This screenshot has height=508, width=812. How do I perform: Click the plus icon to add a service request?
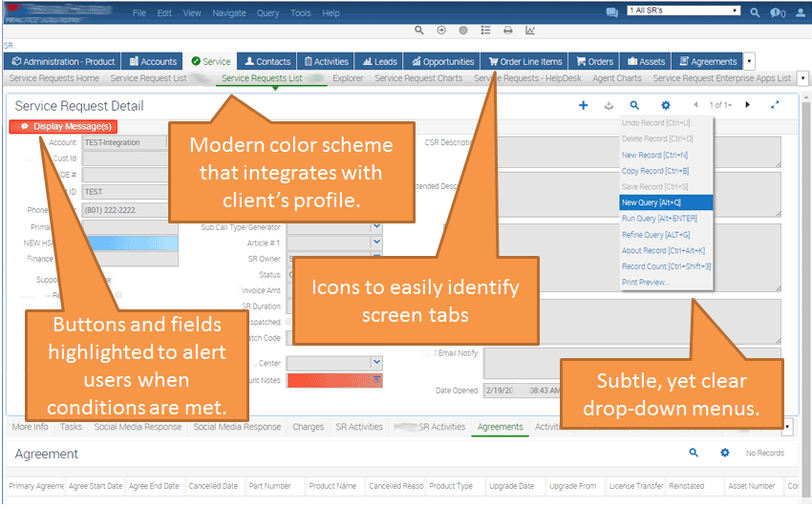click(x=583, y=105)
